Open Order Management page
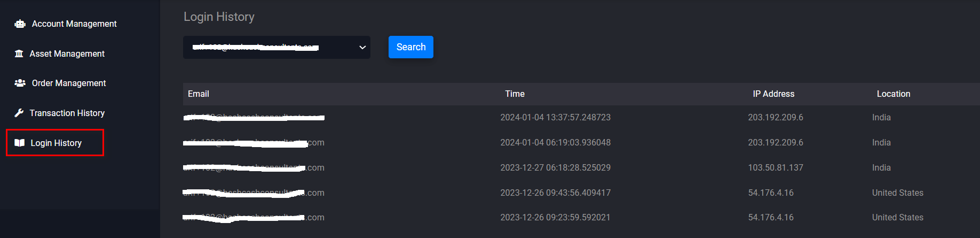The width and height of the screenshot is (980, 238). tap(68, 83)
